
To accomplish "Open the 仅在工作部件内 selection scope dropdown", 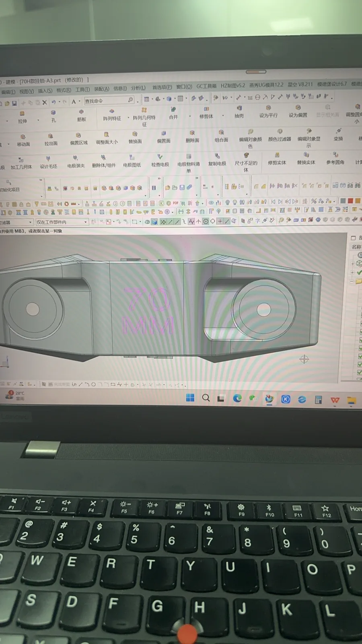I will tap(62, 222).
